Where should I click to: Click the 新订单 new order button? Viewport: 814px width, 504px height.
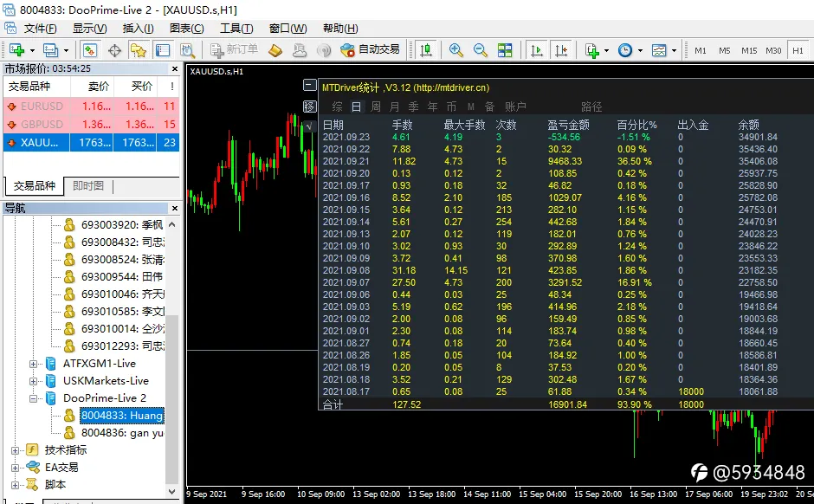coord(234,50)
